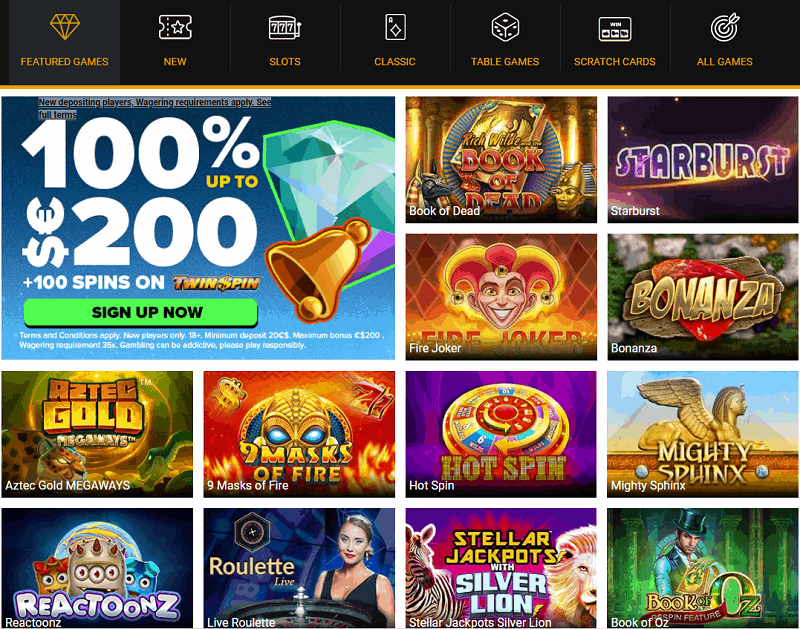Open the Scratch Cards icon

point(615,29)
